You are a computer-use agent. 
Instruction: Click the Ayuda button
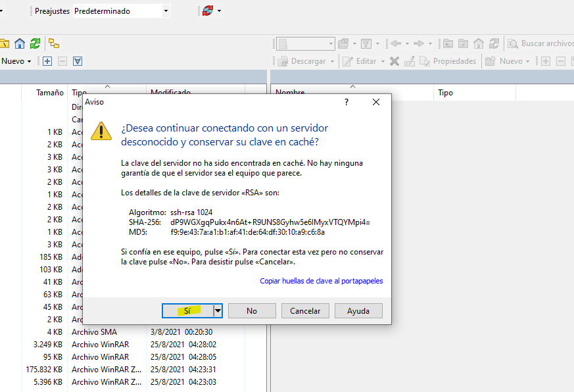point(358,311)
